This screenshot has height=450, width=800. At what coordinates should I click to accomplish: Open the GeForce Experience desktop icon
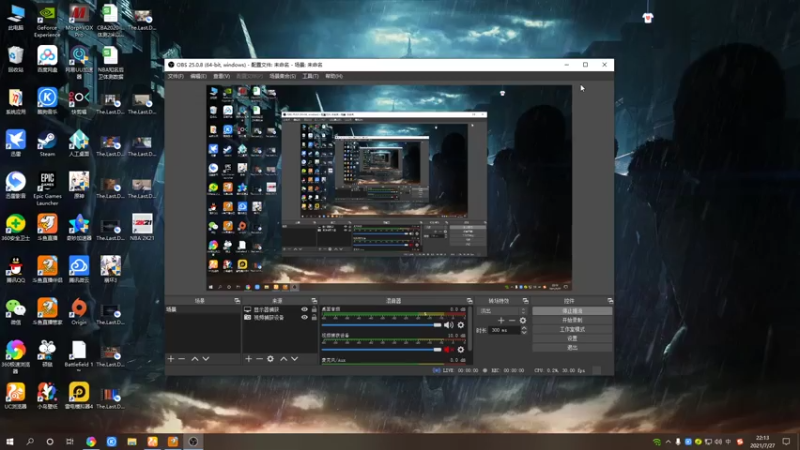[47, 21]
